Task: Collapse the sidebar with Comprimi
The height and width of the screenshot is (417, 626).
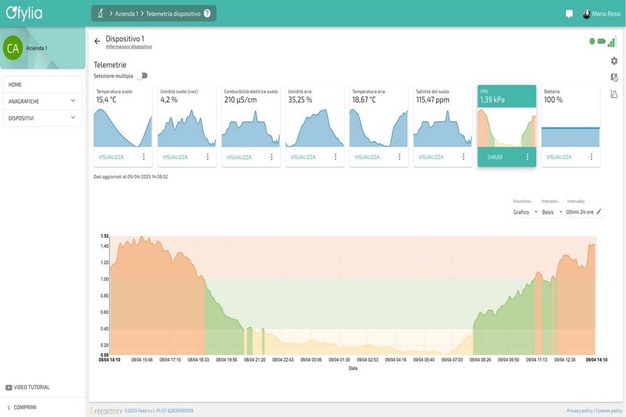Action: [x=21, y=407]
